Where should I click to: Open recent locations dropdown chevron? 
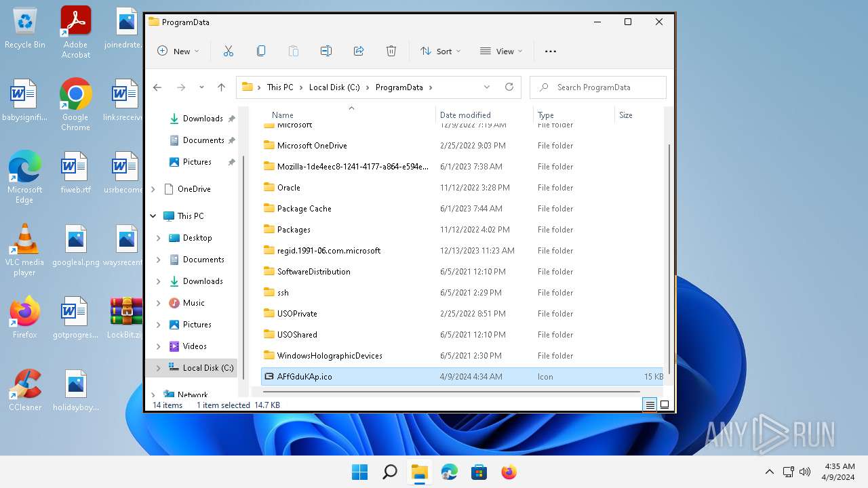(x=201, y=87)
